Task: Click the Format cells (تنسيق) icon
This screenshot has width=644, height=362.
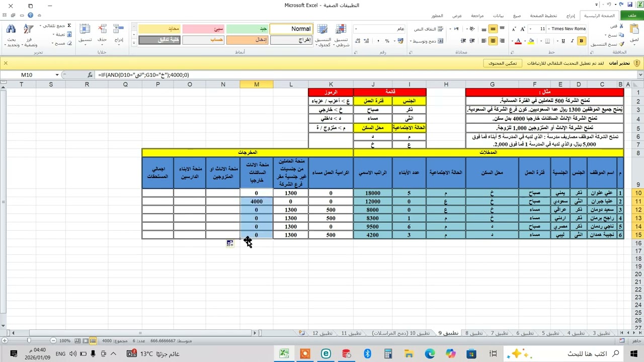Action: click(85, 30)
